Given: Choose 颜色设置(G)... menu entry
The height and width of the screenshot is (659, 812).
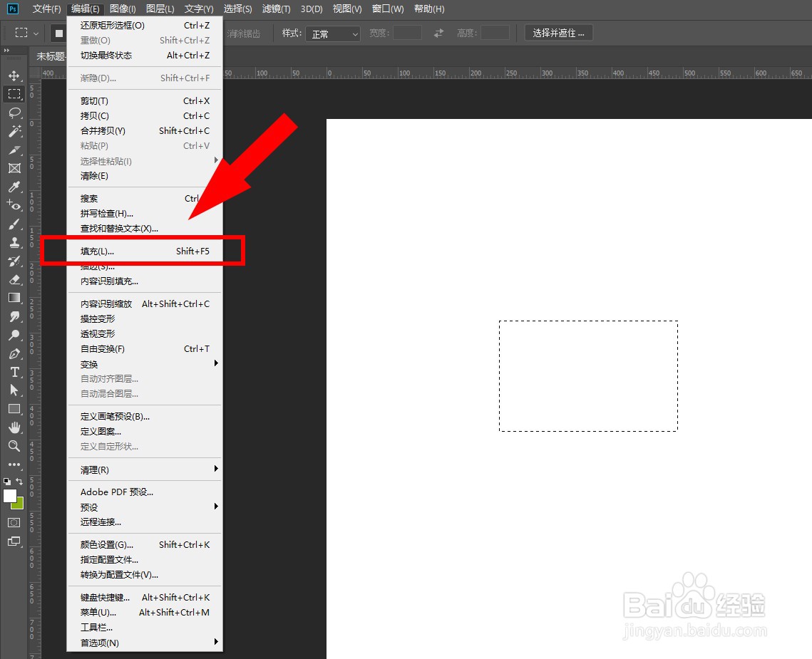Looking at the screenshot, I should 145,544.
